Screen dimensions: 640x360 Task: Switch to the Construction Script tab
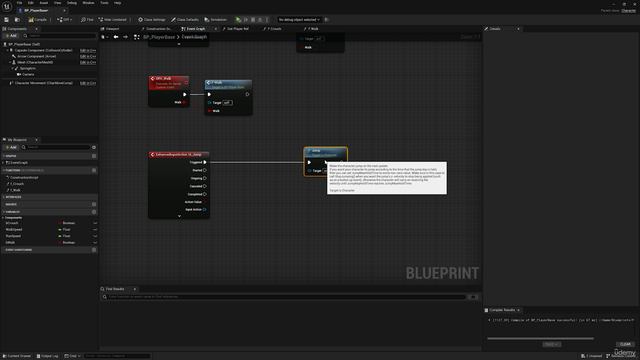click(x=157, y=29)
